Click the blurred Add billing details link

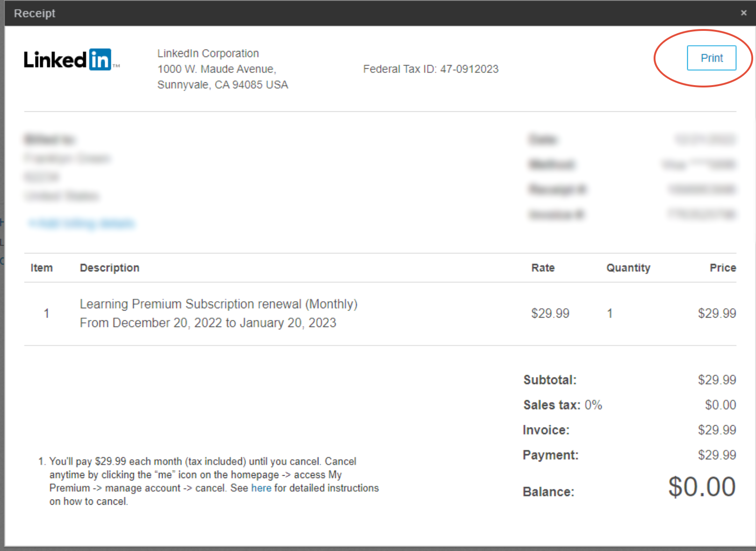(82, 224)
